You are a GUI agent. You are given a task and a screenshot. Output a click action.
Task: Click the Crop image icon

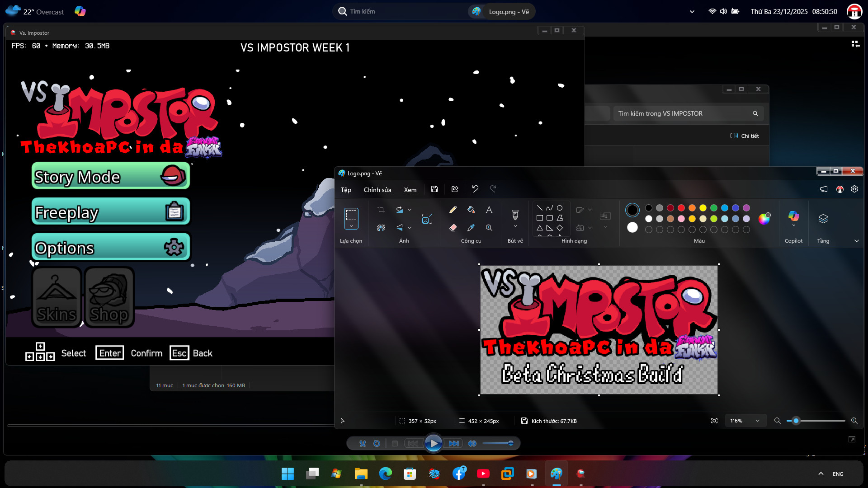(x=381, y=210)
